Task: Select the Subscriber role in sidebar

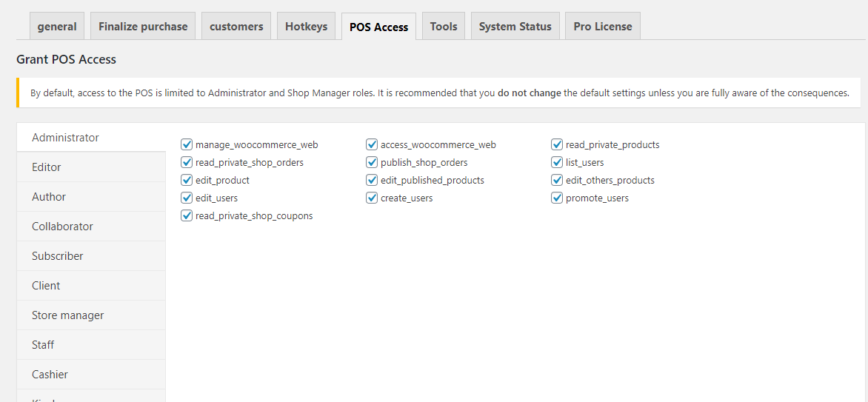Action: [58, 256]
